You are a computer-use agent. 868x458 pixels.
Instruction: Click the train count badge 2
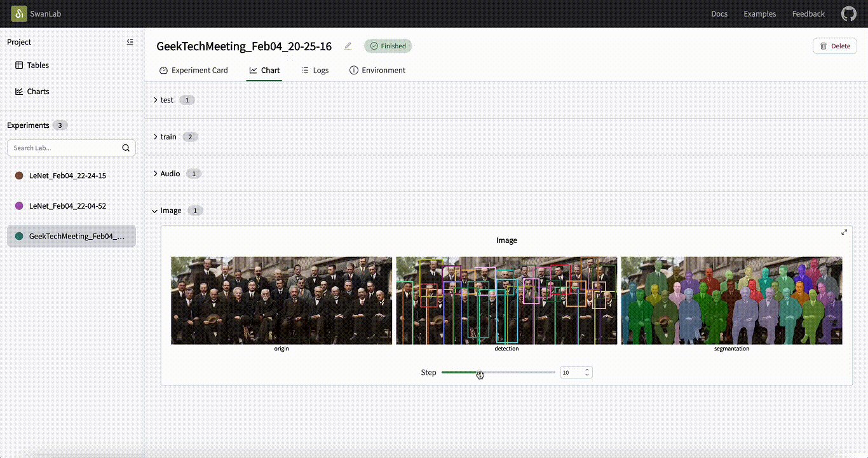190,137
